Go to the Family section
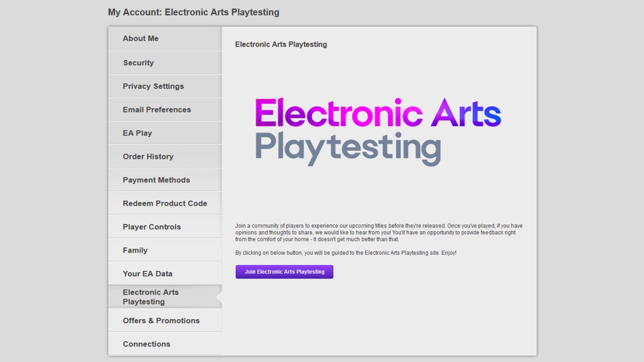644x362 pixels. coord(165,250)
